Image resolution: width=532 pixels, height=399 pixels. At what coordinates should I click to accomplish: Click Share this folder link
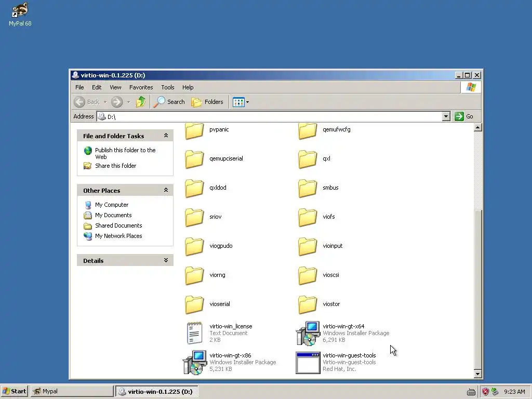[x=115, y=166]
